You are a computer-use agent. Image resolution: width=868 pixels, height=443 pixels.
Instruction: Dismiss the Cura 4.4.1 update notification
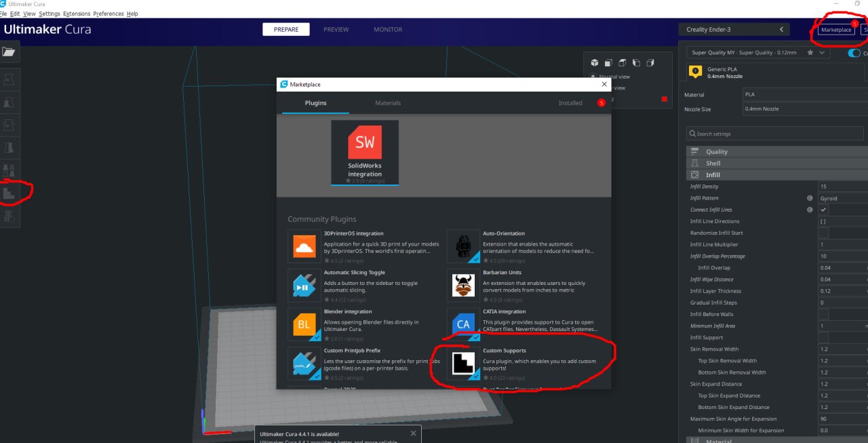tap(413, 433)
